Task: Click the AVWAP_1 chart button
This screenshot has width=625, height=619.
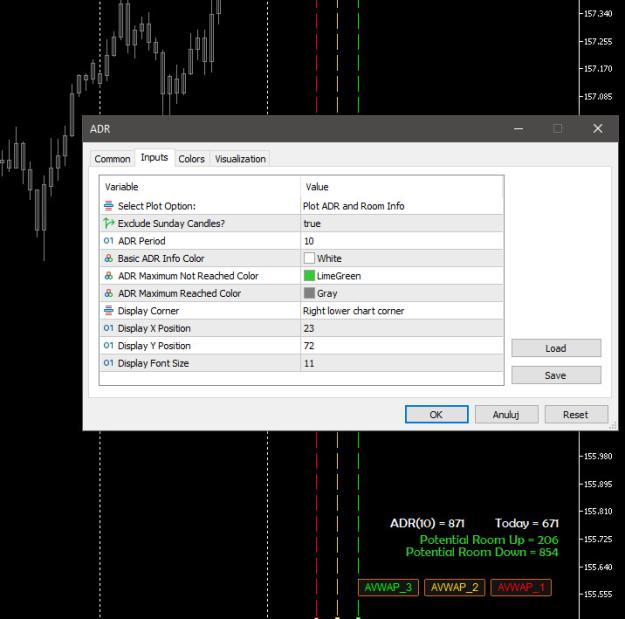Action: tap(521, 587)
